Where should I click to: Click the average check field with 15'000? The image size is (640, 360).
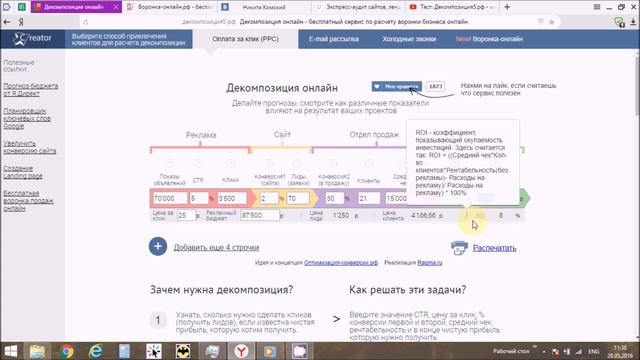[396, 198]
